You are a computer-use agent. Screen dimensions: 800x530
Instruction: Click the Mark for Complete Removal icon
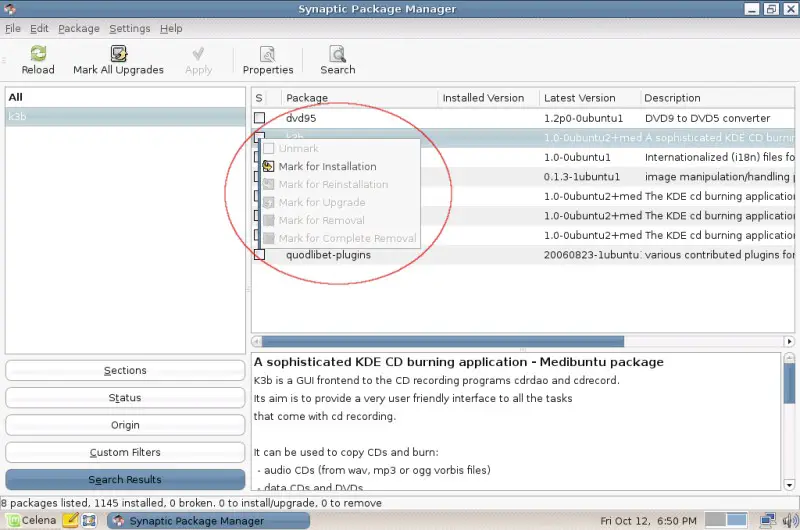268,238
